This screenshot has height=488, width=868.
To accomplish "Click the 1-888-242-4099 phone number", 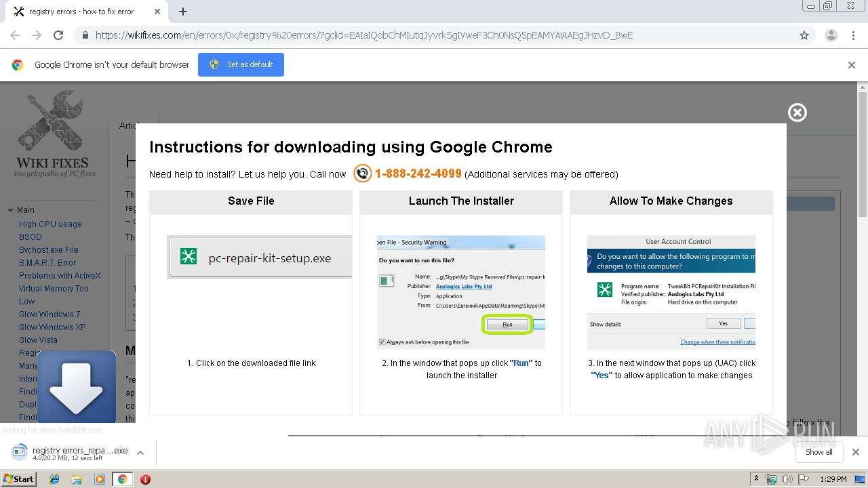I will coord(418,174).
